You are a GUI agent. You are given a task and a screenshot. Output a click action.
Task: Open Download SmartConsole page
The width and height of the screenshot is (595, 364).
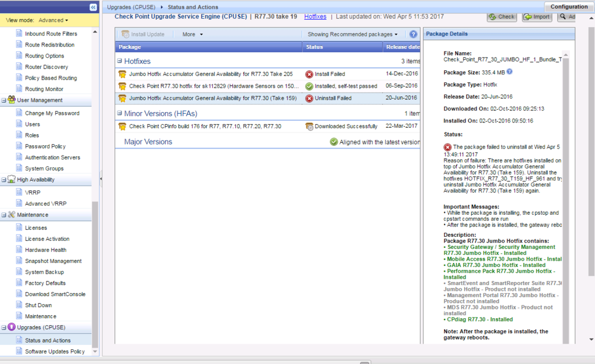point(55,294)
